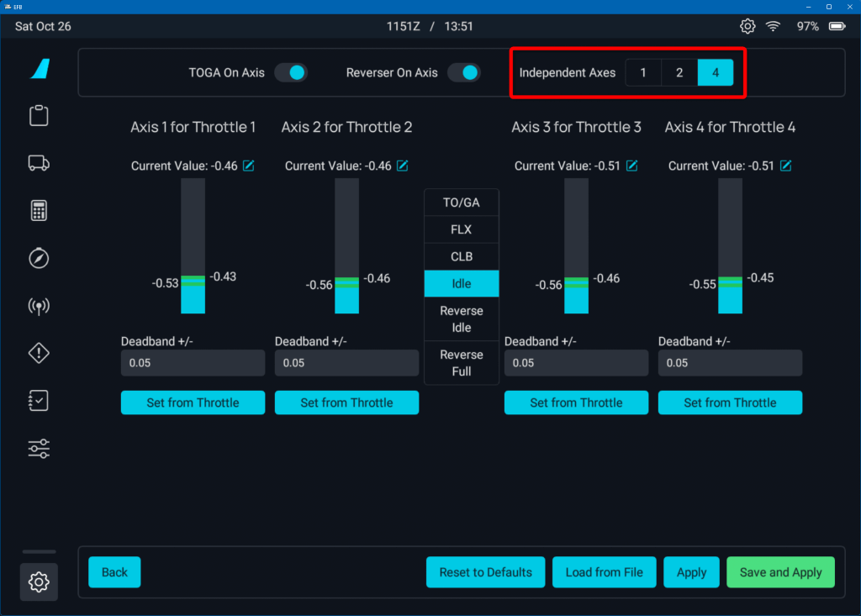Click the Save and Apply button
This screenshot has width=861, height=616.
780,572
